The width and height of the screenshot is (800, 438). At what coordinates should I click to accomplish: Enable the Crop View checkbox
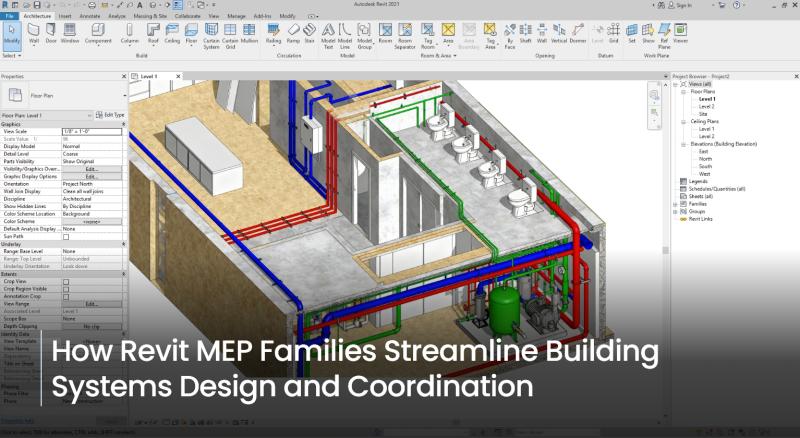click(66, 282)
